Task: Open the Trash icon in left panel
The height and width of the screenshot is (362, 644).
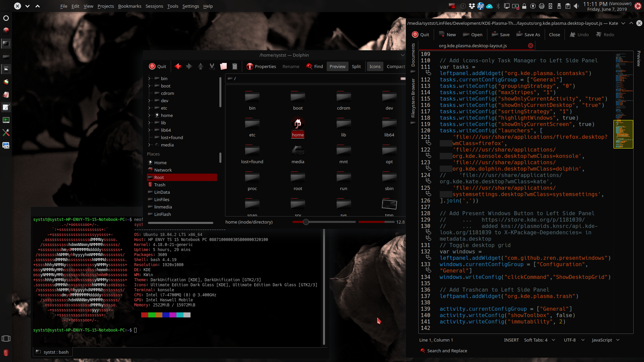Action: click(6, 353)
